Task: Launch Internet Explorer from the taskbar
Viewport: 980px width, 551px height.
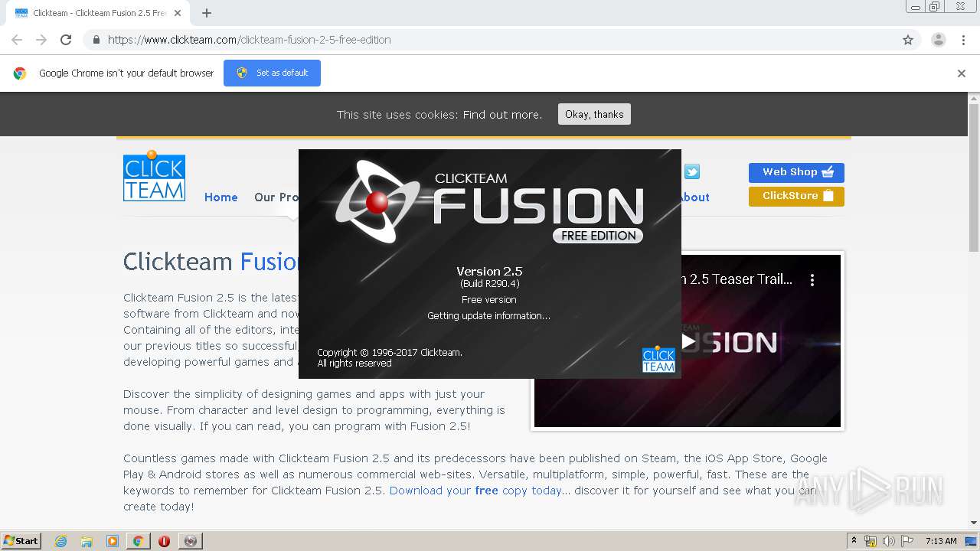Action: 60,541
